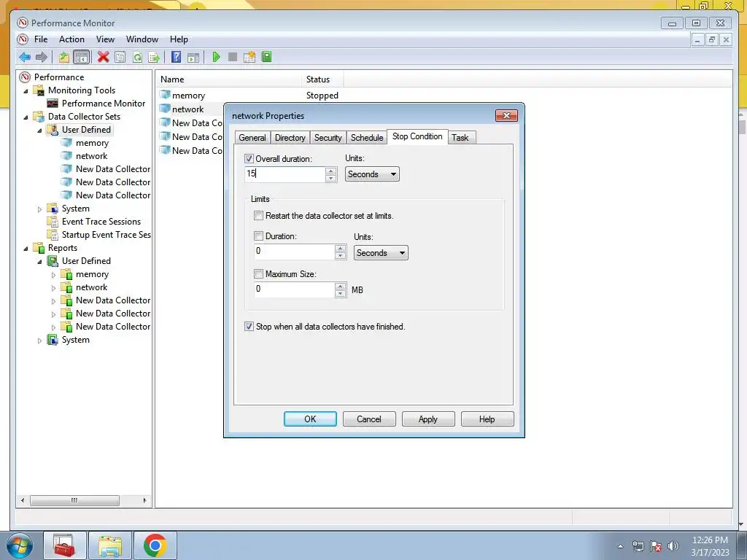Viewport: 747px width, 560px height.
Task: Collapse the Monitoring Tools tree node
Action: click(x=26, y=90)
